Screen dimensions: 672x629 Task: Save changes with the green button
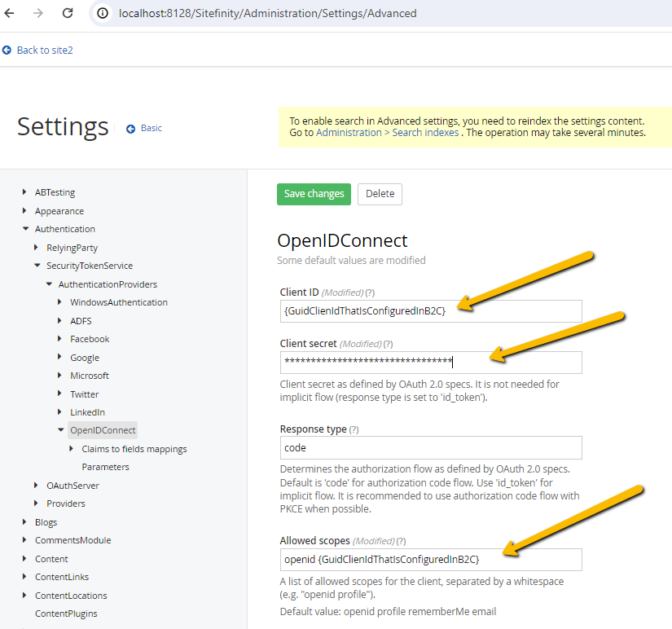point(314,194)
